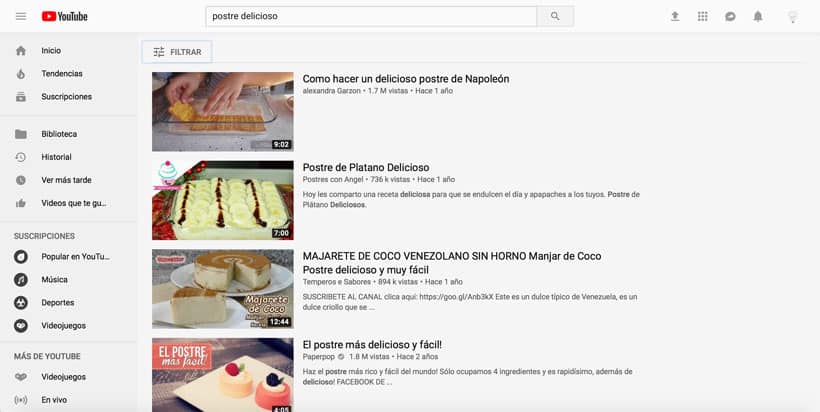Open En vivo in sidebar
Viewport: 820px width, 412px height.
[x=54, y=400]
